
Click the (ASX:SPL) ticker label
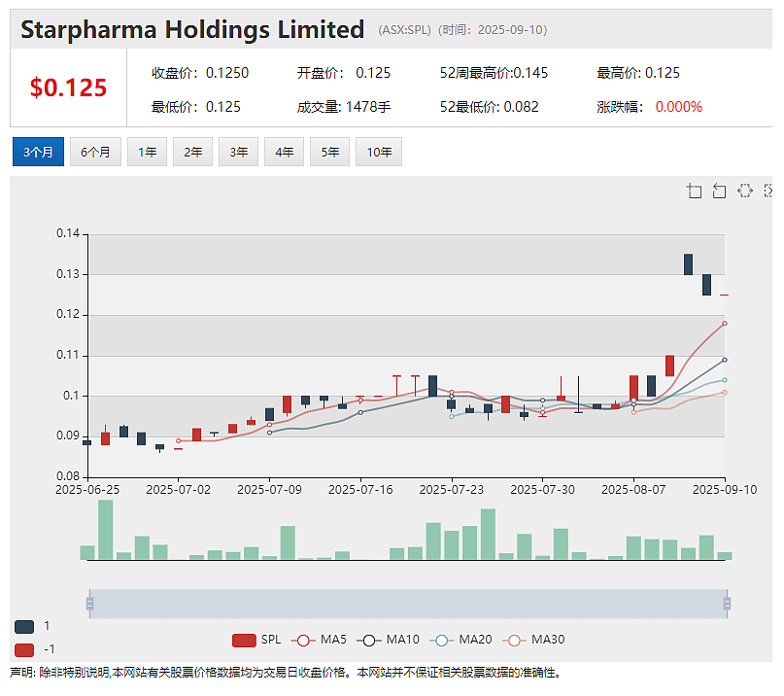tap(404, 30)
